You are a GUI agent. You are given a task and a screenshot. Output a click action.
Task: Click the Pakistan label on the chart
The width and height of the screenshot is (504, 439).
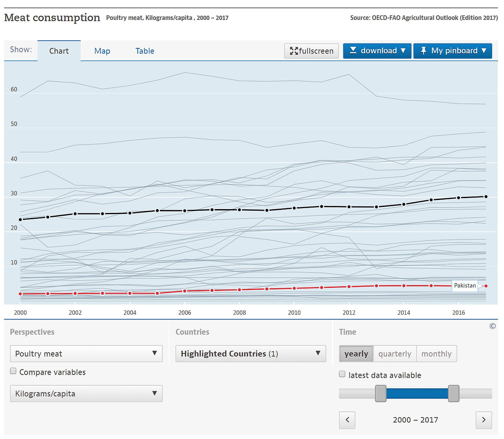point(465,286)
